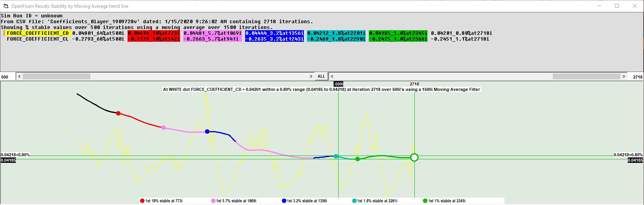Click left 0.04218+0.80% axis label
The height and width of the screenshot is (205, 644).
pyautogui.click(x=15, y=155)
